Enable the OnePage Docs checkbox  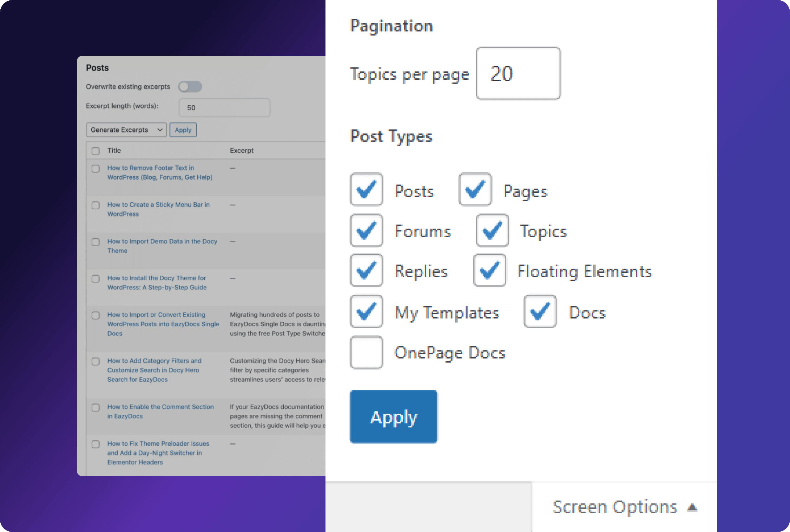coord(366,353)
